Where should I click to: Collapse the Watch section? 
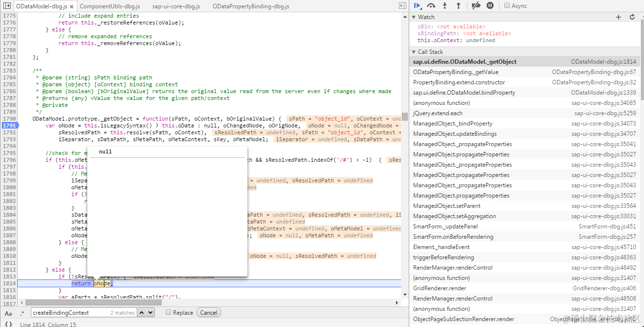[x=413, y=17]
